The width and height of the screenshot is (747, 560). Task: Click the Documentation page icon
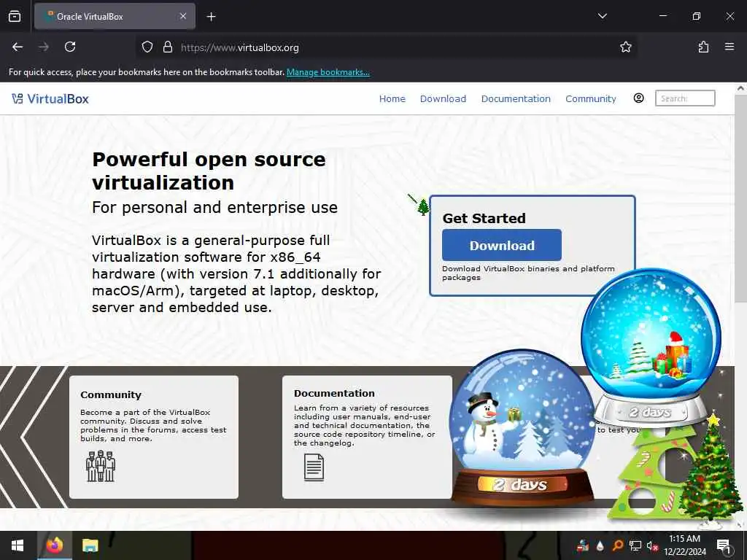(314, 467)
